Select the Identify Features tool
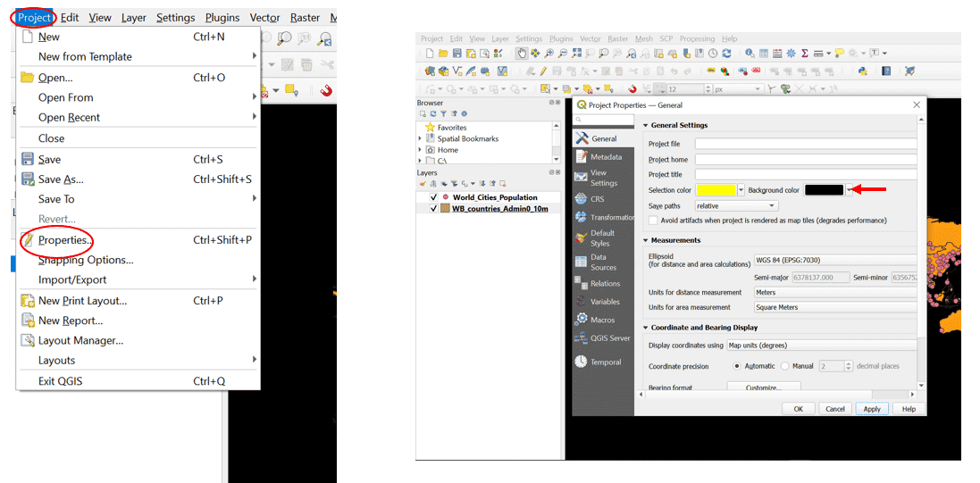This screenshot has height=483, width=980. (750, 53)
